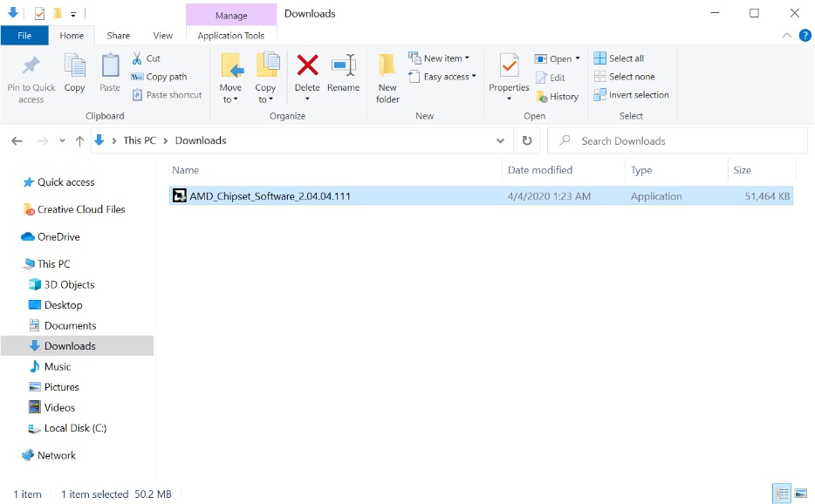Open Explorer help question mark
815x504 pixels.
coord(805,36)
